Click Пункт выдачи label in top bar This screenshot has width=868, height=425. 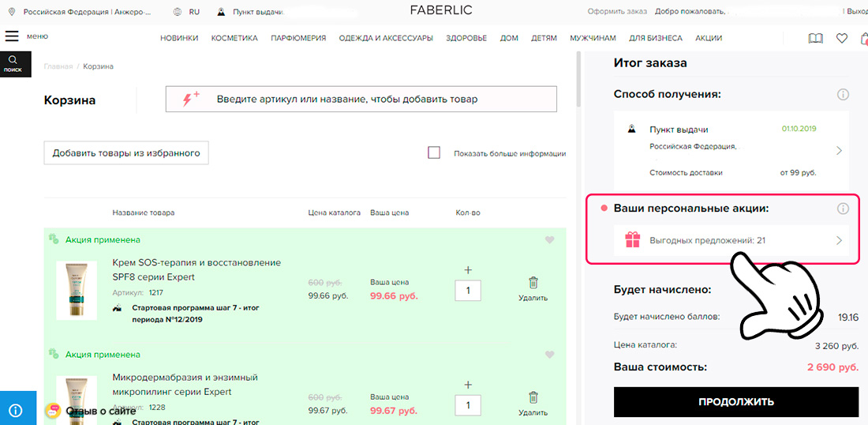pyautogui.click(x=259, y=11)
